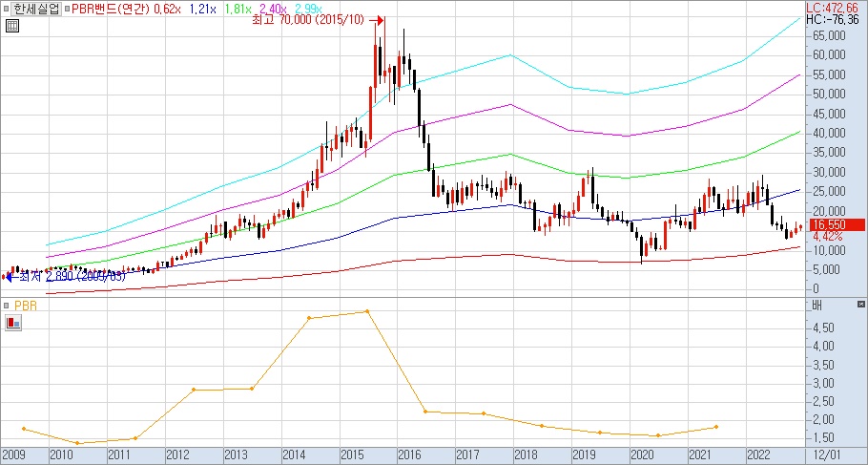Viewport: 868px width, 465px height.
Task: Click the 최저 2,890 (2009/03) annotation
Action: tap(72, 276)
